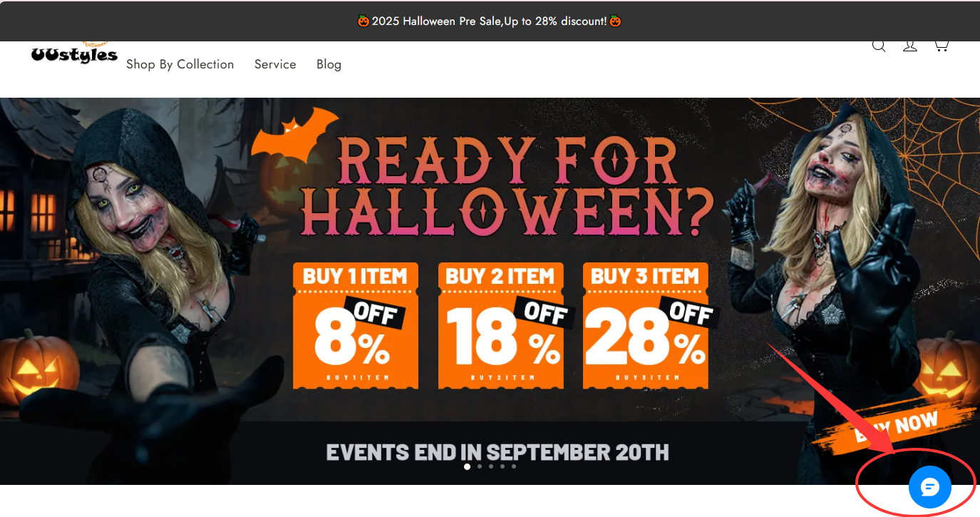The width and height of the screenshot is (980, 517).
Task: Click the Buy 2 Item 18% off coupon
Action: pos(501,326)
